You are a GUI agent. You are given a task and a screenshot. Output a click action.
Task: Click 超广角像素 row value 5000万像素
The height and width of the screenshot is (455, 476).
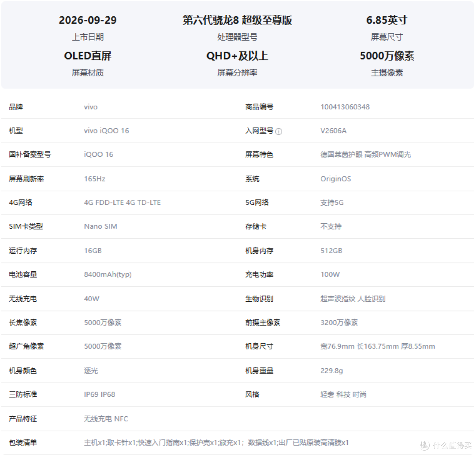click(103, 346)
